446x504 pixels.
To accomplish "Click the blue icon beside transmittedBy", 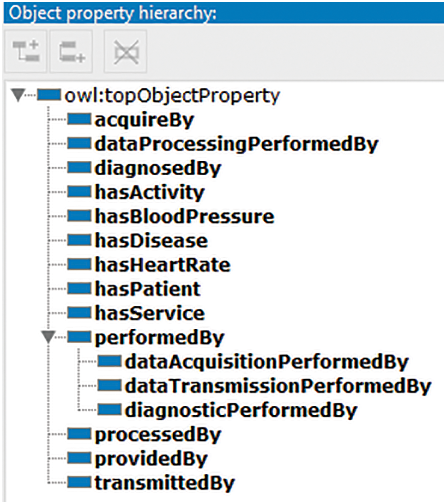I will 79,483.
